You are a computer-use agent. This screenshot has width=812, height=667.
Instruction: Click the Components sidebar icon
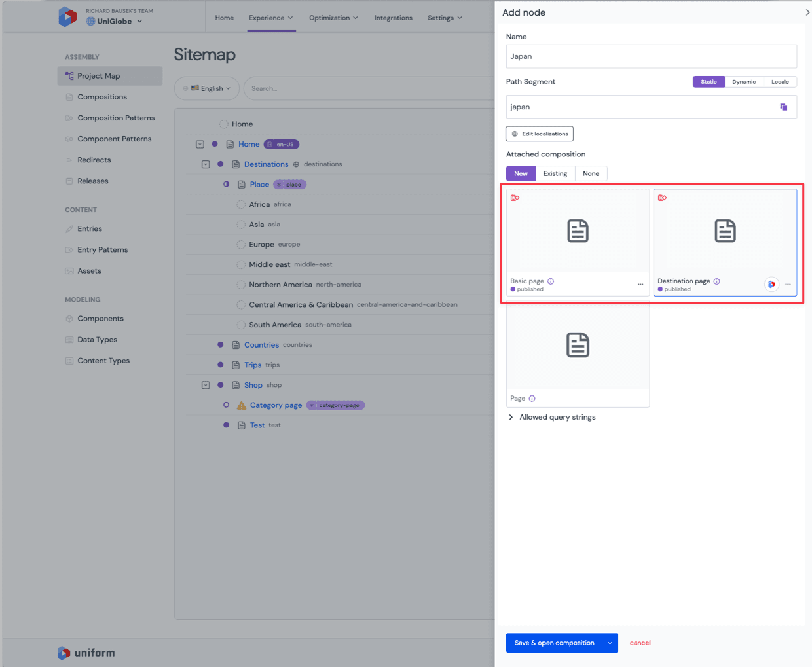(x=69, y=319)
